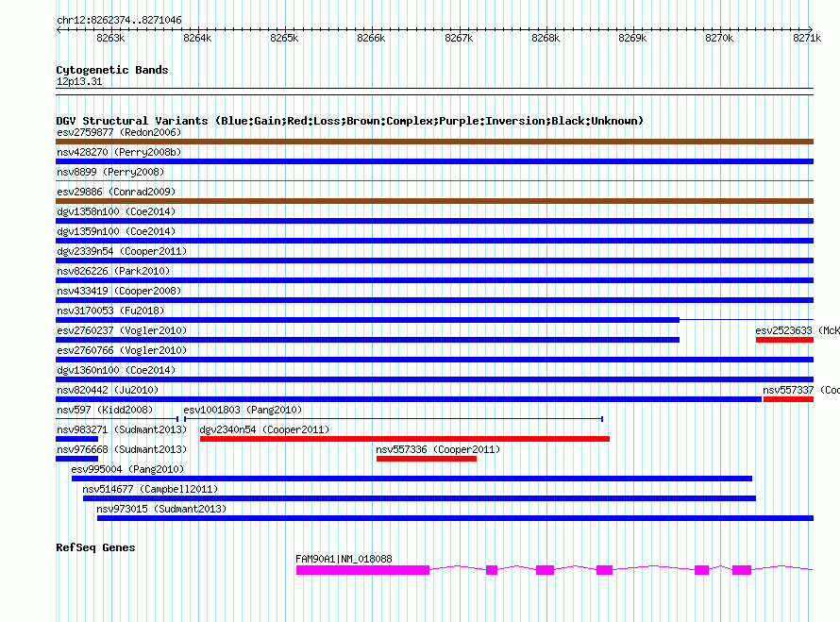Click the Cytogenetic Bands track heading
This screenshot has height=622, width=840.
tap(112, 70)
